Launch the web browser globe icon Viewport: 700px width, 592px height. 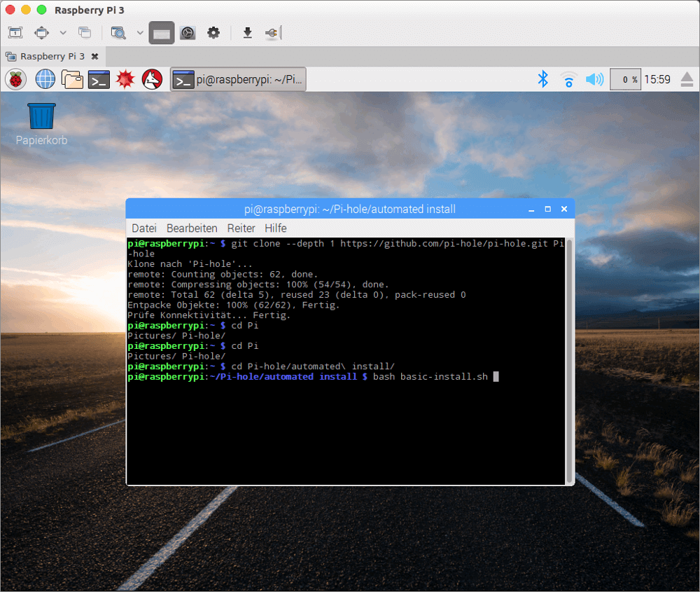45,79
